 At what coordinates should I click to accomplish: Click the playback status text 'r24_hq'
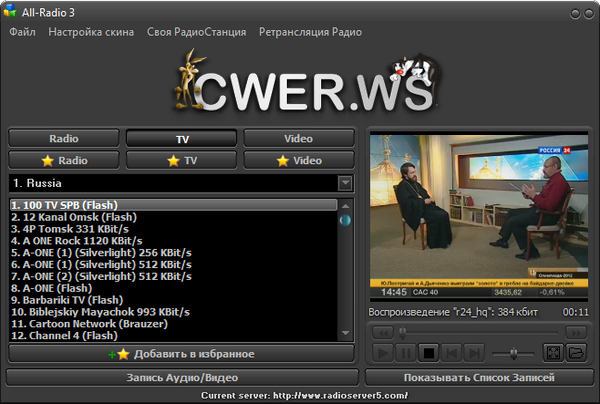[x=453, y=312]
